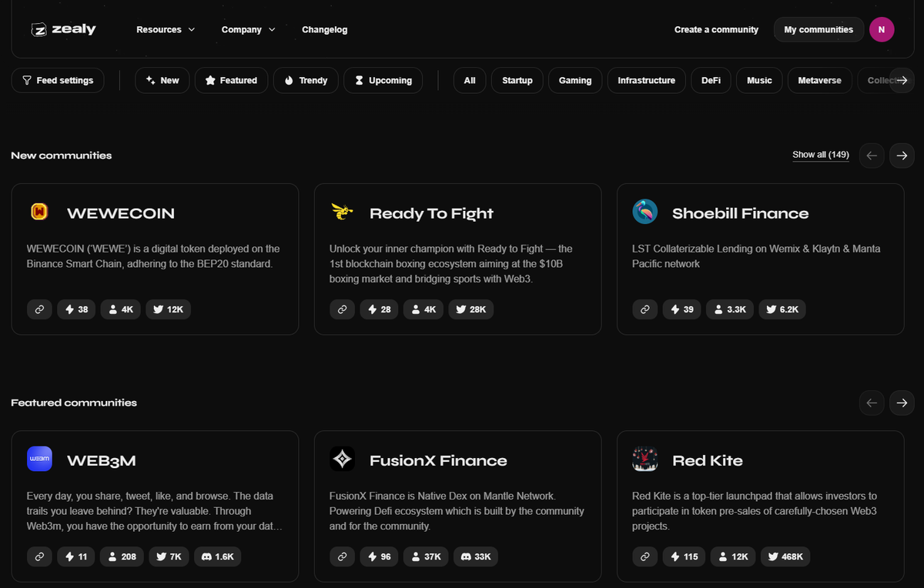Open Red Kite community title
The width and height of the screenshot is (924, 588).
(x=708, y=460)
